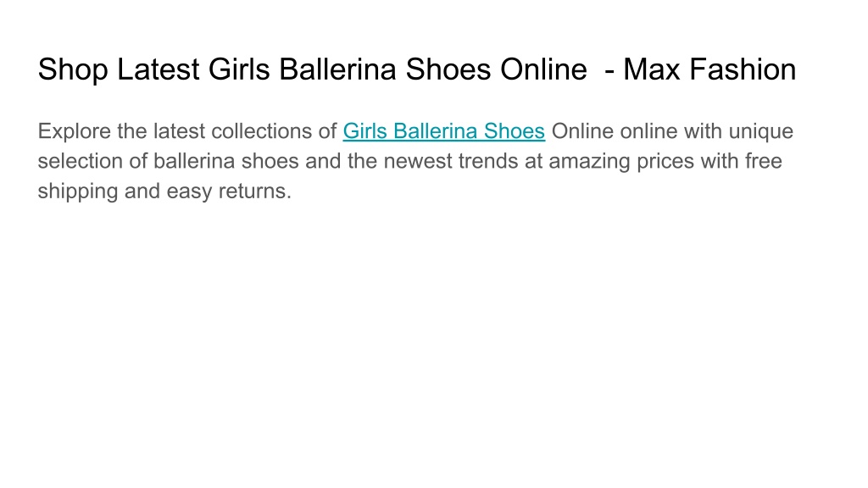Click 'easy returns.' at the end of the paragraph
The image size is (868, 488).
point(229,191)
